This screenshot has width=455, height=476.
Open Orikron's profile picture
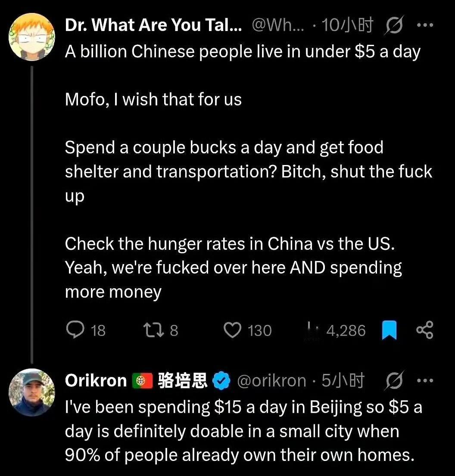32,392
